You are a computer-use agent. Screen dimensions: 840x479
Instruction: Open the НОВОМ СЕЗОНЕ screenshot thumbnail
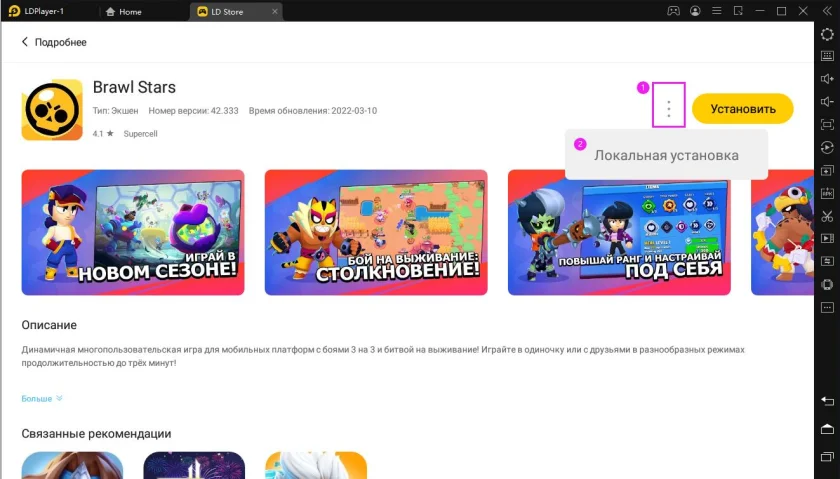point(133,233)
